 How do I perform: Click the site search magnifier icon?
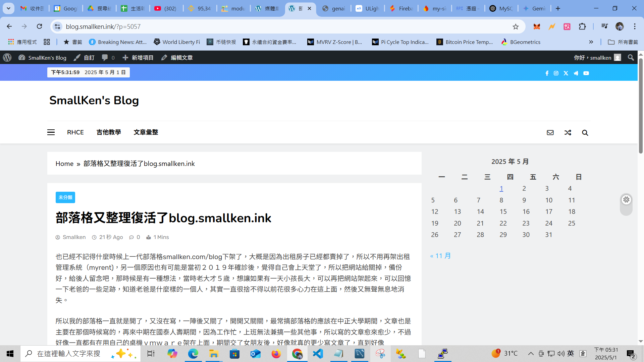(x=585, y=133)
